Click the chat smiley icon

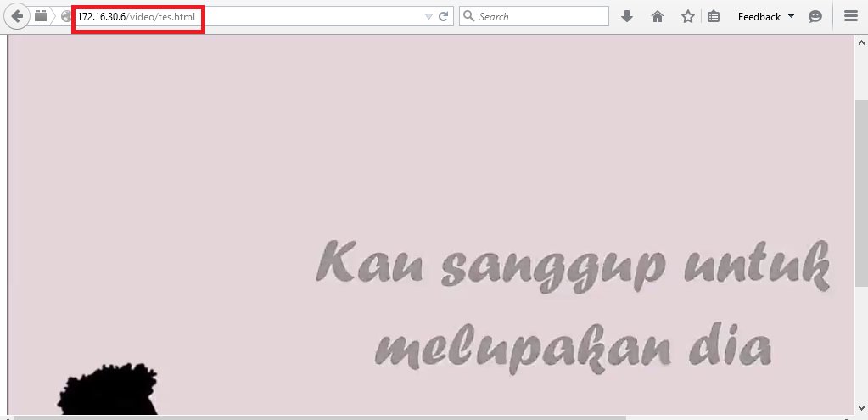pyautogui.click(x=815, y=17)
